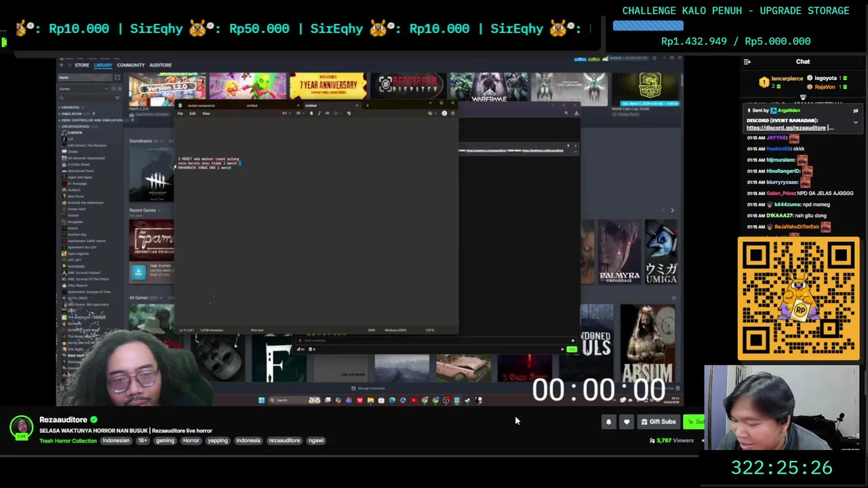Click the verified badge beside Rezaauditore

[94, 420]
